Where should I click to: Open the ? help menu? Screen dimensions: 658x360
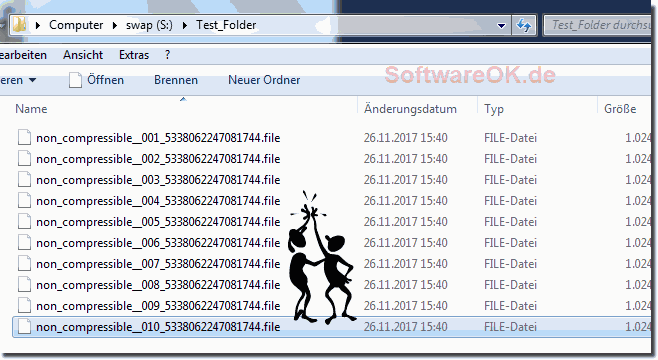[167, 55]
